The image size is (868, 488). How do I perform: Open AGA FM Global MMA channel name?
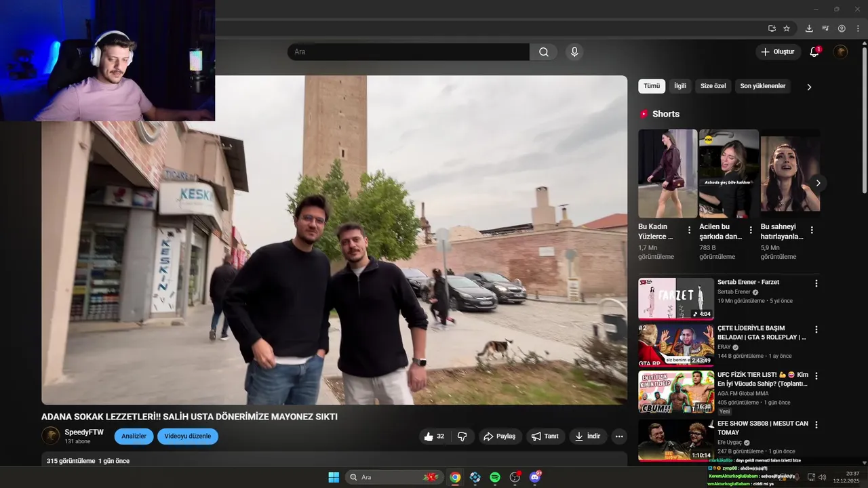(x=743, y=393)
